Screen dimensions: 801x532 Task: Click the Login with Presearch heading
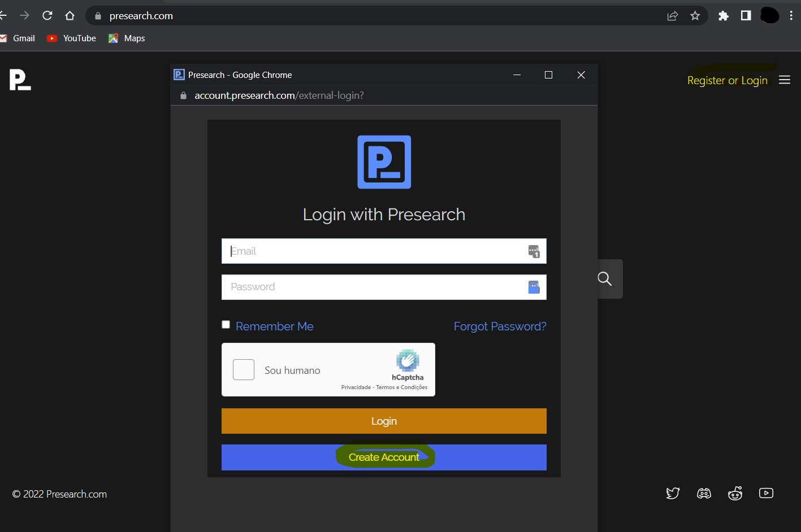pyautogui.click(x=384, y=215)
